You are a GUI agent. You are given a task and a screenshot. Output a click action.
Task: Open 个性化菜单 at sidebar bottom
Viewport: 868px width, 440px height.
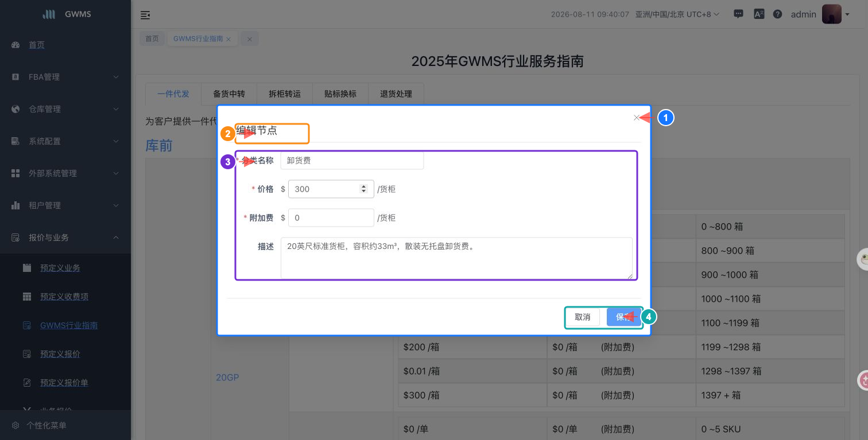click(46, 426)
